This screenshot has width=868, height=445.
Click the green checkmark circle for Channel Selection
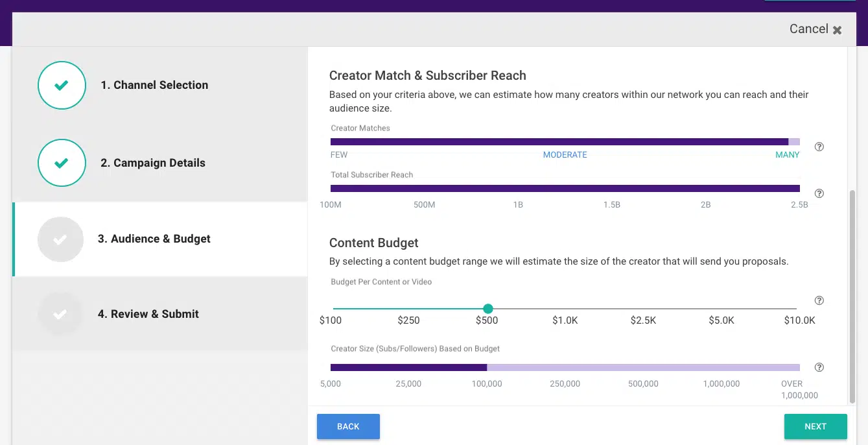pos(62,85)
